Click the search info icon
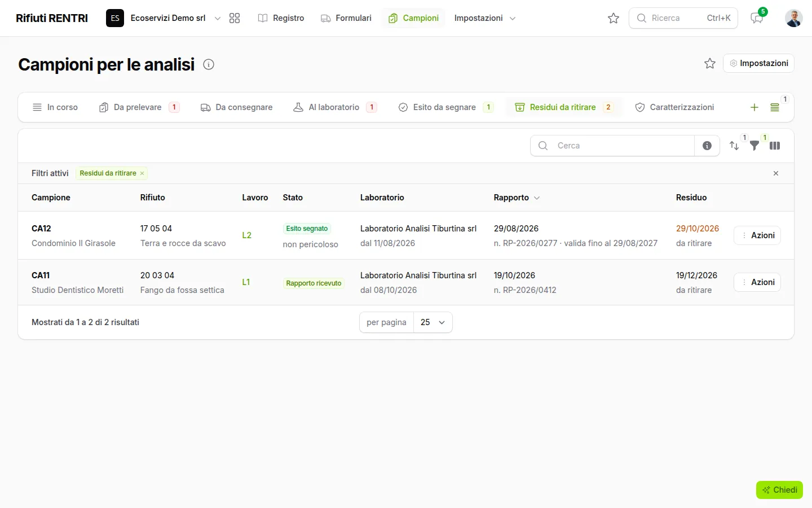 coord(707,146)
